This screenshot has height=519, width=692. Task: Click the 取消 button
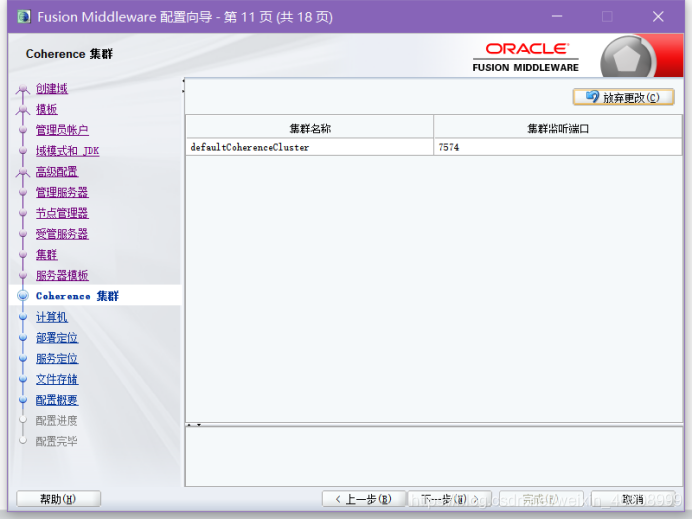coord(632,499)
